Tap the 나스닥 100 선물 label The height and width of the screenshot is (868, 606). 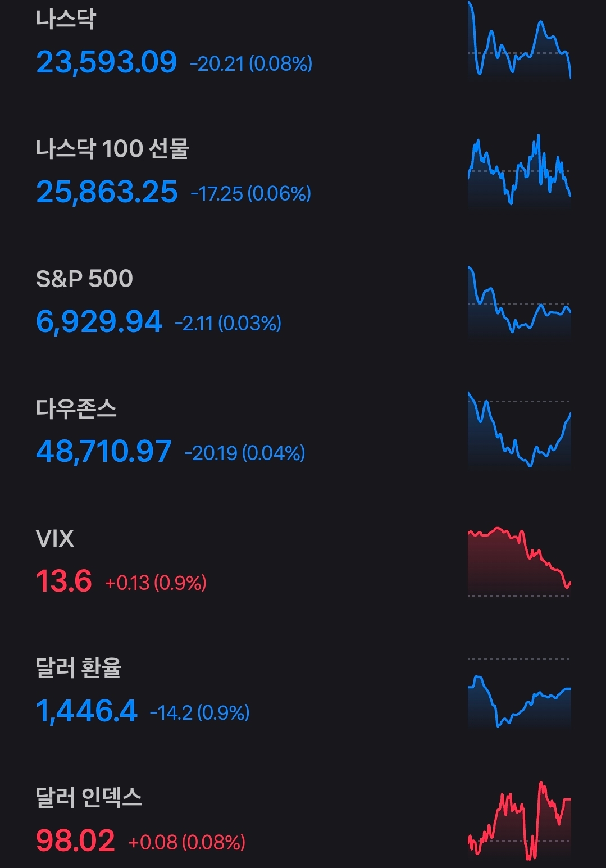[112, 149]
